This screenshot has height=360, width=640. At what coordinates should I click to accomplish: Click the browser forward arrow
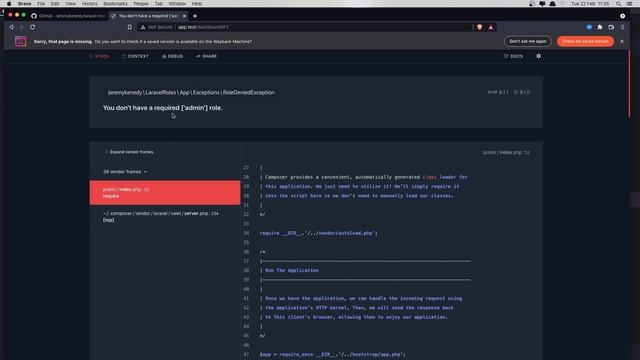click(22, 27)
